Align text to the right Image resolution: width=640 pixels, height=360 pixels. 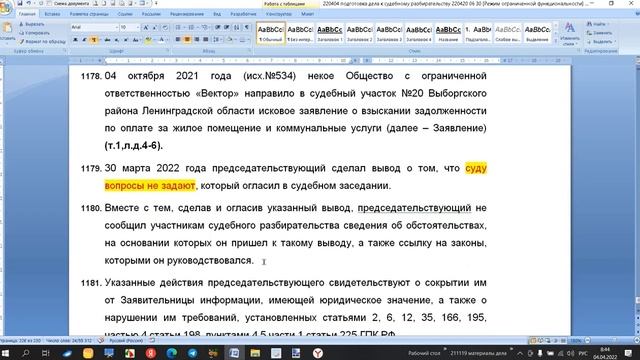(x=196, y=40)
